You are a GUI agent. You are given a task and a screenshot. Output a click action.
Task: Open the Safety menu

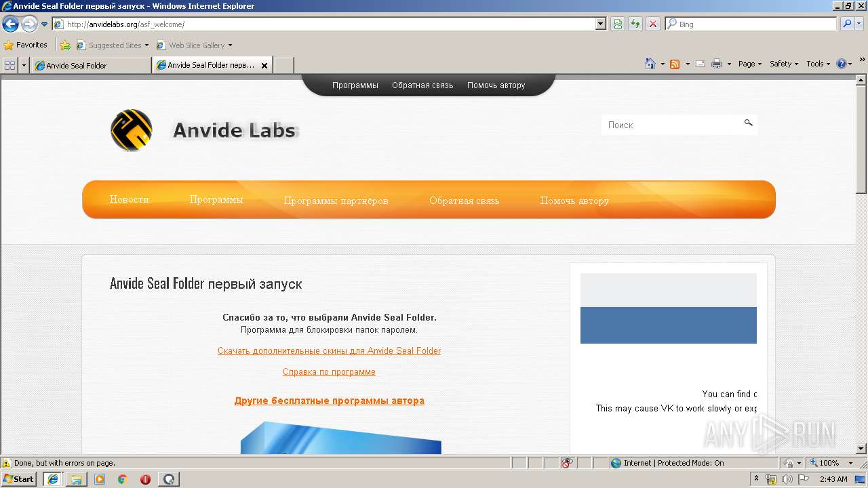[x=784, y=64]
